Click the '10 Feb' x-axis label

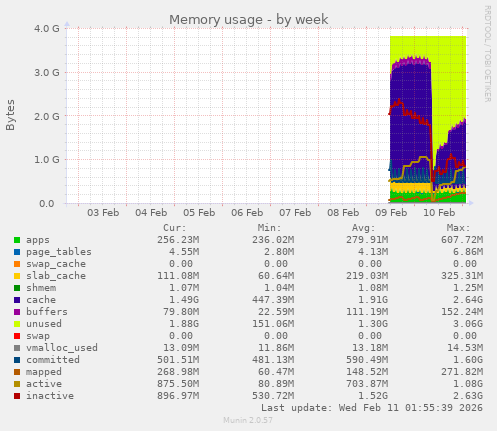pyautogui.click(x=439, y=213)
